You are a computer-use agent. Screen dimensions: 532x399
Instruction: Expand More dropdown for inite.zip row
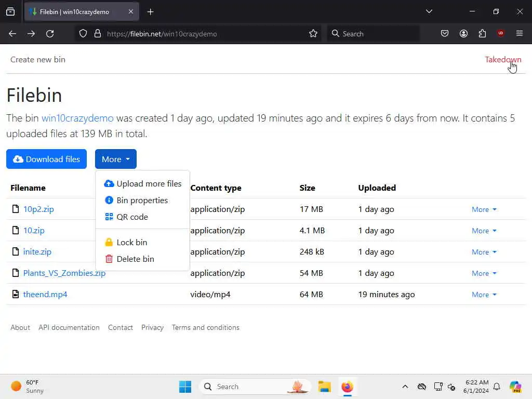(x=484, y=252)
